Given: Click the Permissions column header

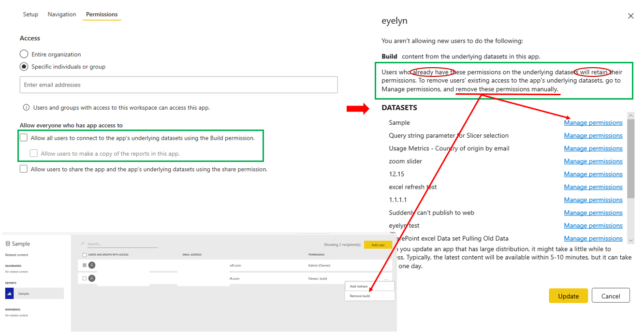Looking at the screenshot, I should tap(316, 255).
